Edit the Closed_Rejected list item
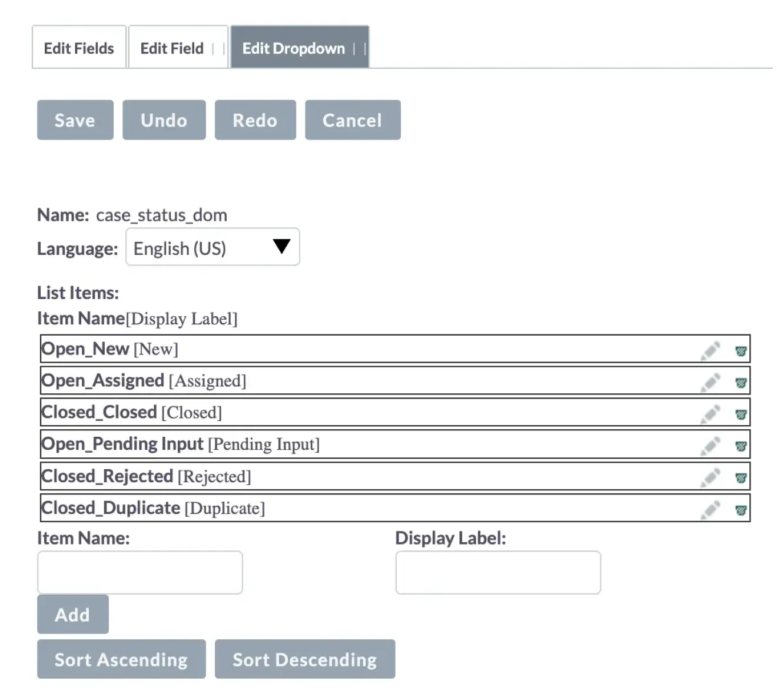The image size is (777, 700). tap(710, 476)
